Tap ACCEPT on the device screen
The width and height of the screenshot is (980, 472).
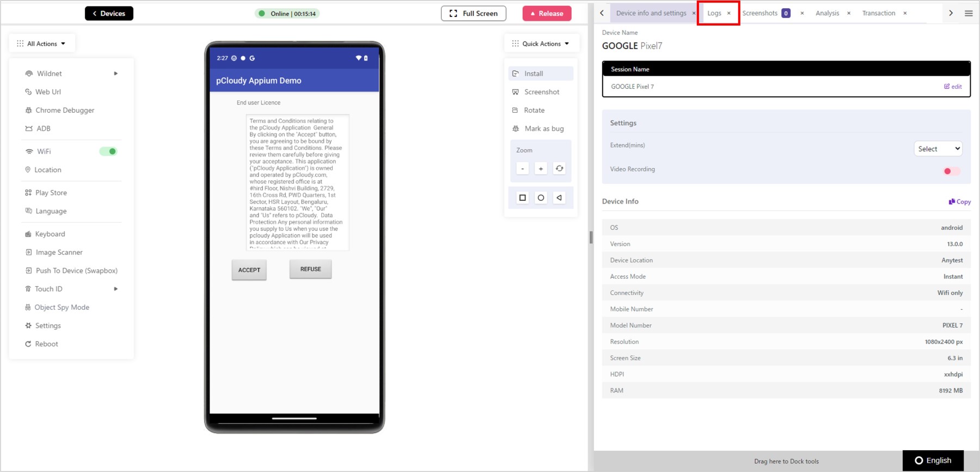coord(249,270)
